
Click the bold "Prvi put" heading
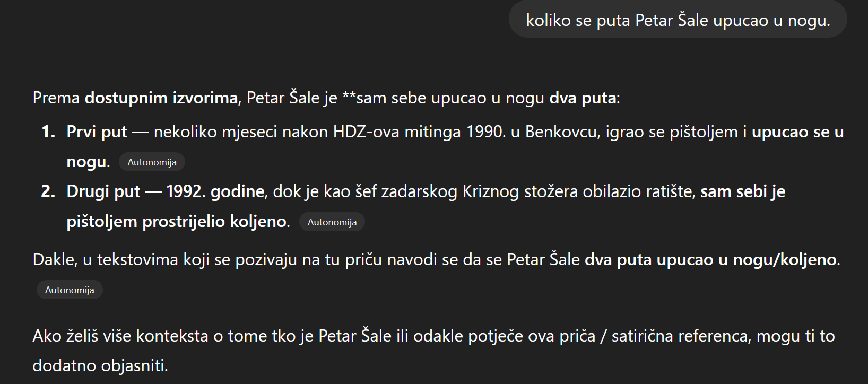click(x=97, y=132)
